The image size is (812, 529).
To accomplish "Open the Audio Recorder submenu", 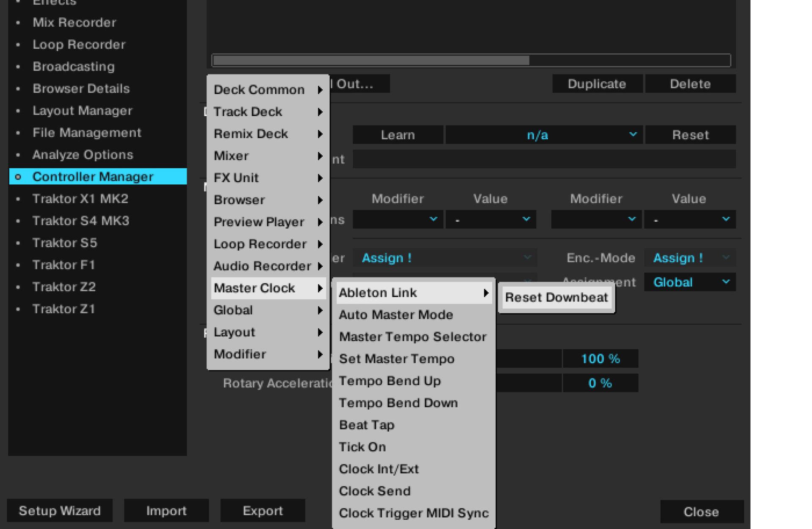I will [268, 266].
